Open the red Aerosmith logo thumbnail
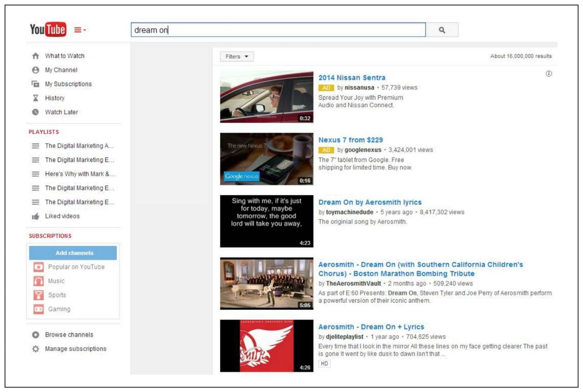Image resolution: width=583 pixels, height=392 pixels. click(x=267, y=346)
